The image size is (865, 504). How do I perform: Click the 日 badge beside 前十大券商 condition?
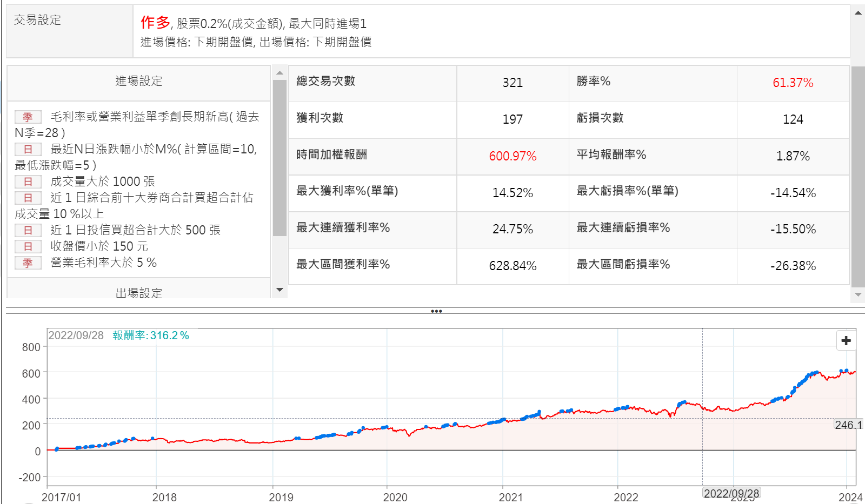(x=28, y=198)
